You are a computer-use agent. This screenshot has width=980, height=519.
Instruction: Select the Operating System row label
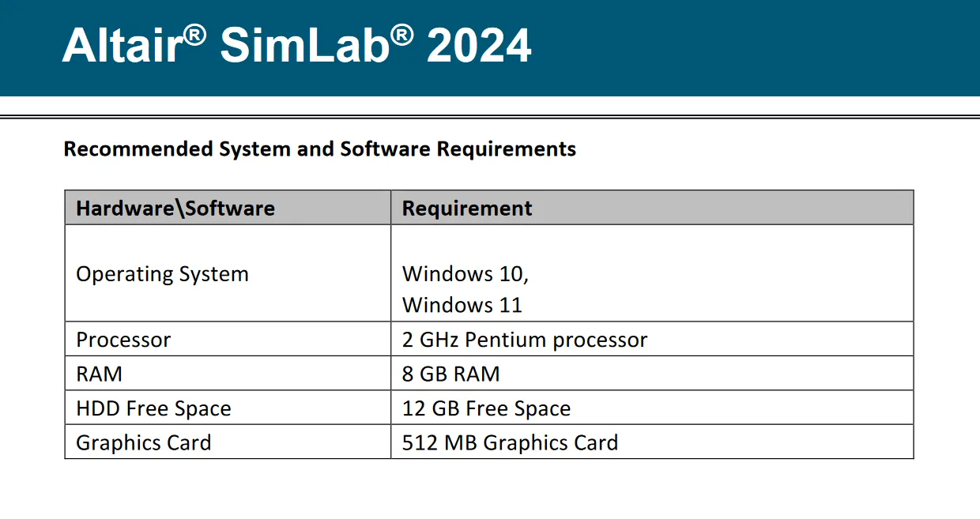(x=162, y=275)
